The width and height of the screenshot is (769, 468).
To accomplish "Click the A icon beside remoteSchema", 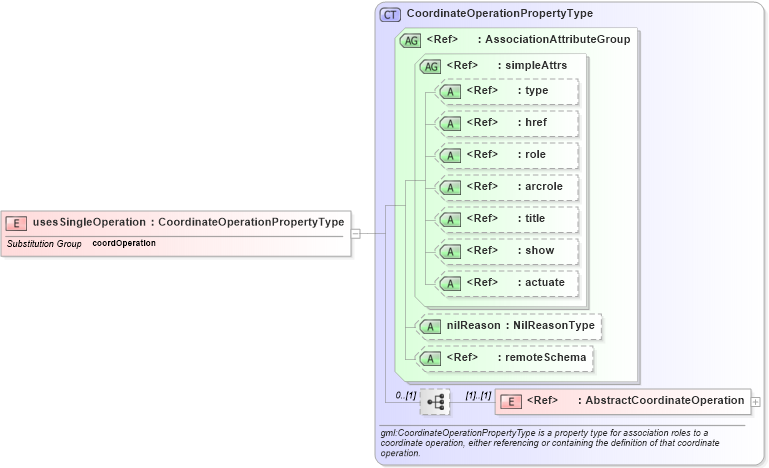I will [430, 359].
